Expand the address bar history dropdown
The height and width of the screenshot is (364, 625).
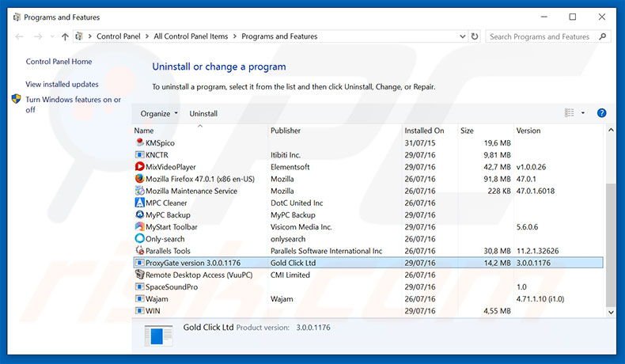[462, 36]
